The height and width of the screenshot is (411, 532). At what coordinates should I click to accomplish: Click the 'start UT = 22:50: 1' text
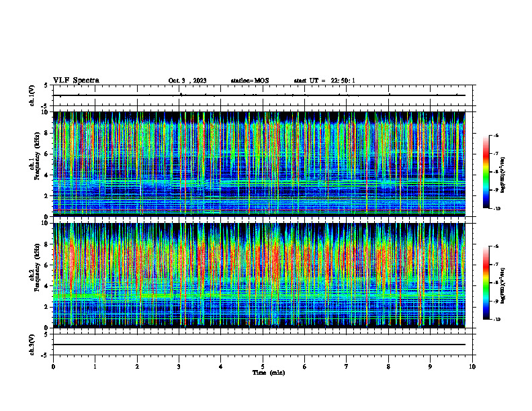324,81
